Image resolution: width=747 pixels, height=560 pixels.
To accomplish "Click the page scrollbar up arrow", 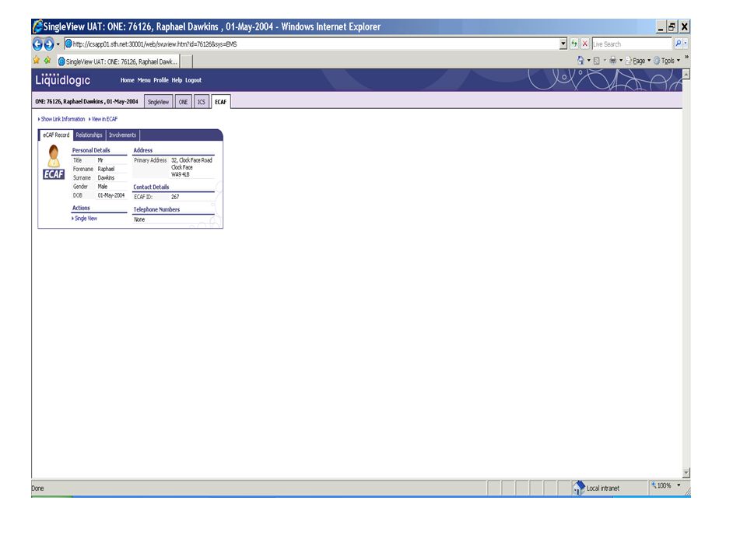I will 686,74.
